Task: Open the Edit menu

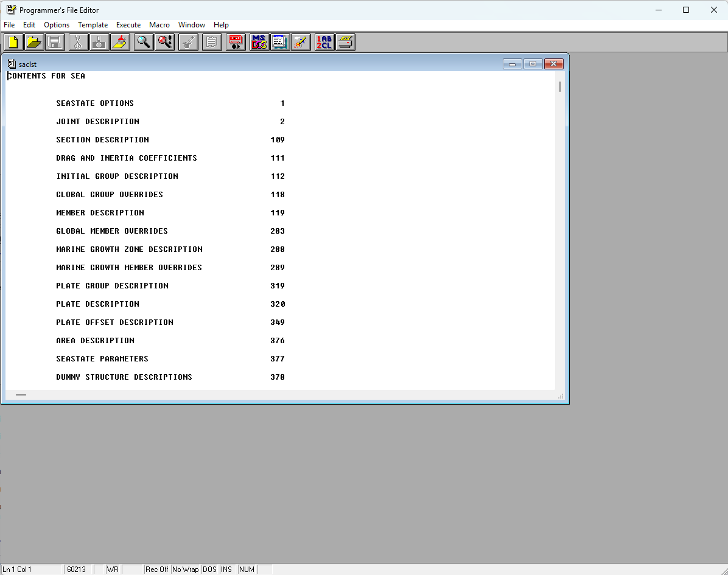Action: pyautogui.click(x=29, y=25)
